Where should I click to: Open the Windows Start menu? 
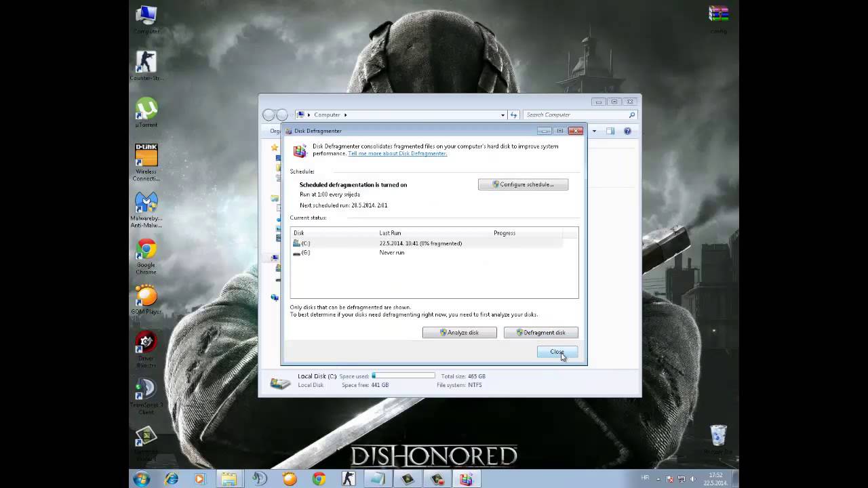tap(142, 479)
